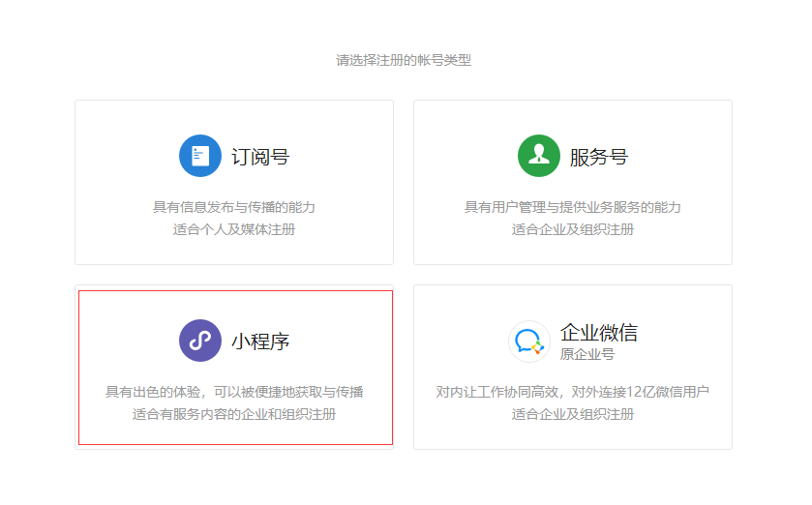Viewport: 812px width, 505px height.
Task: Click text 具有信息发布与传播的能力
Action: tap(234, 207)
